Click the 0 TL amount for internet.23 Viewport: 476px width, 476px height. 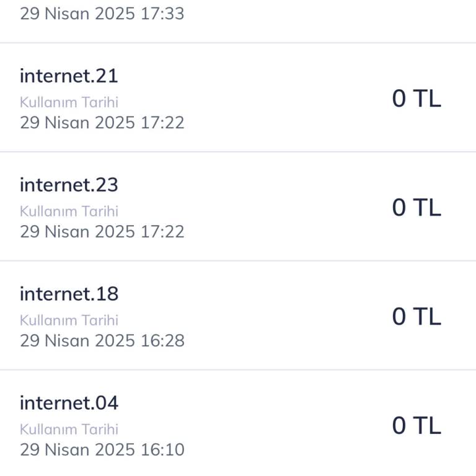416,208
